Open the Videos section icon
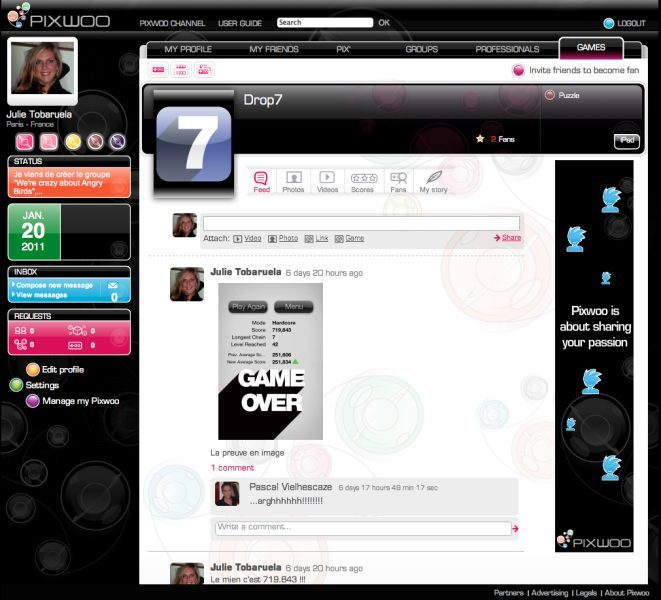The image size is (661, 600). pos(328,182)
